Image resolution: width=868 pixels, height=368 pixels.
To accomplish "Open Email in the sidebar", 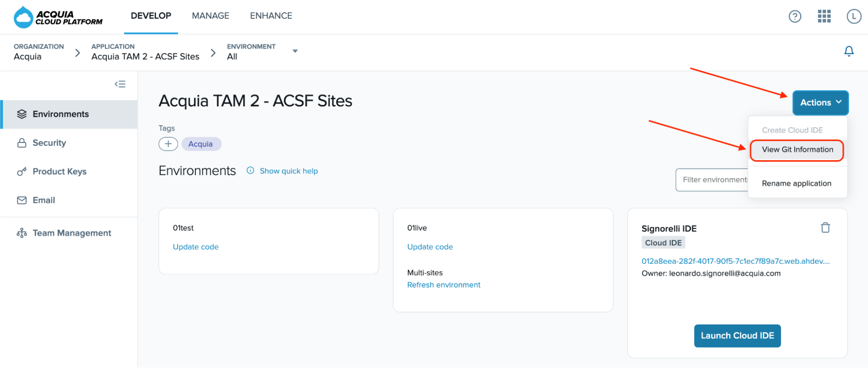I will click(x=69, y=200).
